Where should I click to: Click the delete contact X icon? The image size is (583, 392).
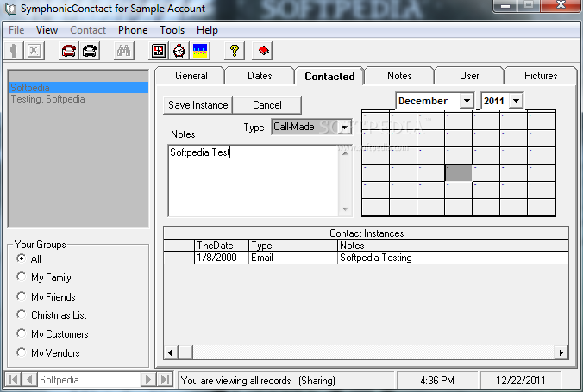click(34, 51)
